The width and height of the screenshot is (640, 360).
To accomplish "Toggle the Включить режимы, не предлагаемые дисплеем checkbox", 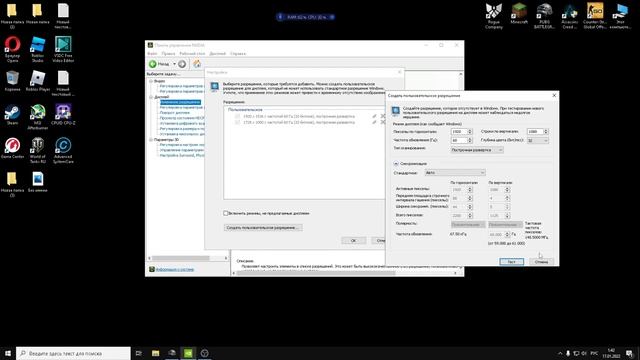I will pyautogui.click(x=225, y=213).
